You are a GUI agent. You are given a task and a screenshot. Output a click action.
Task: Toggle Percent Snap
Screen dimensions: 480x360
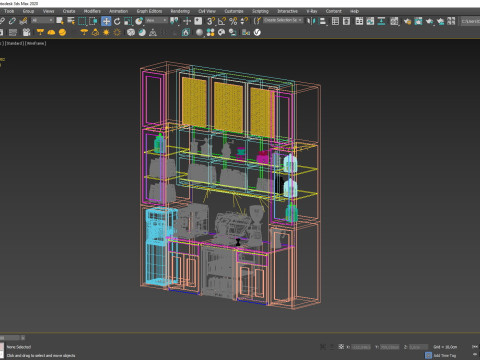[233, 21]
